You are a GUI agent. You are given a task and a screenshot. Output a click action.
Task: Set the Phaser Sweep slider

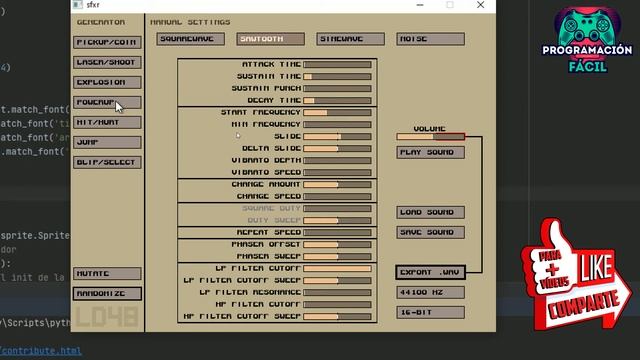click(338, 256)
